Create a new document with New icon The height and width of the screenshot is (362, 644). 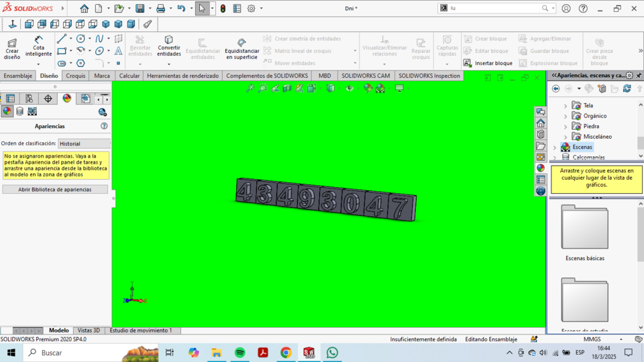[x=99, y=8]
